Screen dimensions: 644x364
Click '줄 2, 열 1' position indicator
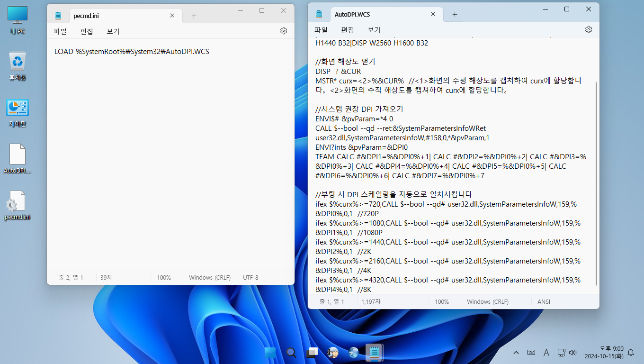(x=71, y=278)
